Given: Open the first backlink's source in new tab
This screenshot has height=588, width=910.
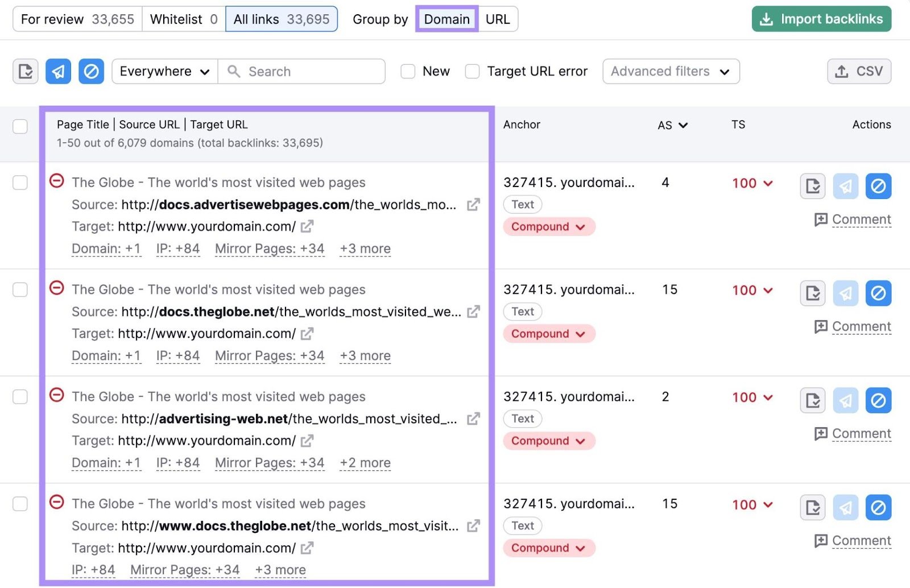Looking at the screenshot, I should point(473,204).
